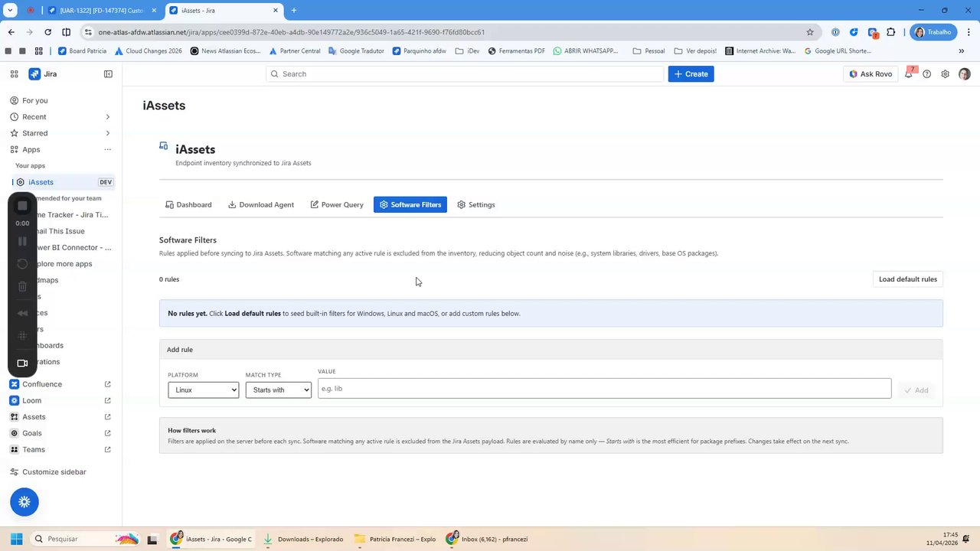The height and width of the screenshot is (551, 980).
Task: Open the tab search dropdown in Chrome
Action: point(11,10)
